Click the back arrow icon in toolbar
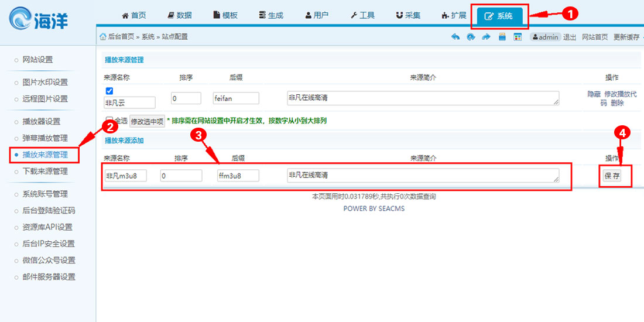The width and height of the screenshot is (644, 322). click(x=455, y=37)
